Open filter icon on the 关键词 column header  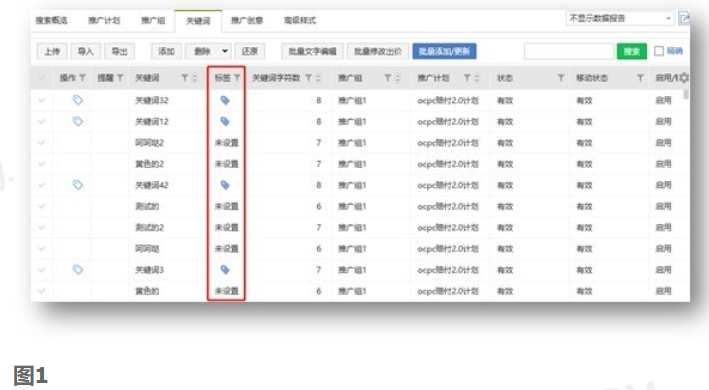click(184, 78)
